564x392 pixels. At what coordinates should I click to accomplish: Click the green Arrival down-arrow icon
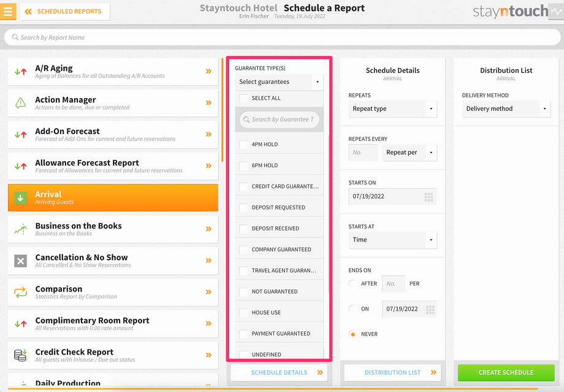pyautogui.click(x=20, y=198)
